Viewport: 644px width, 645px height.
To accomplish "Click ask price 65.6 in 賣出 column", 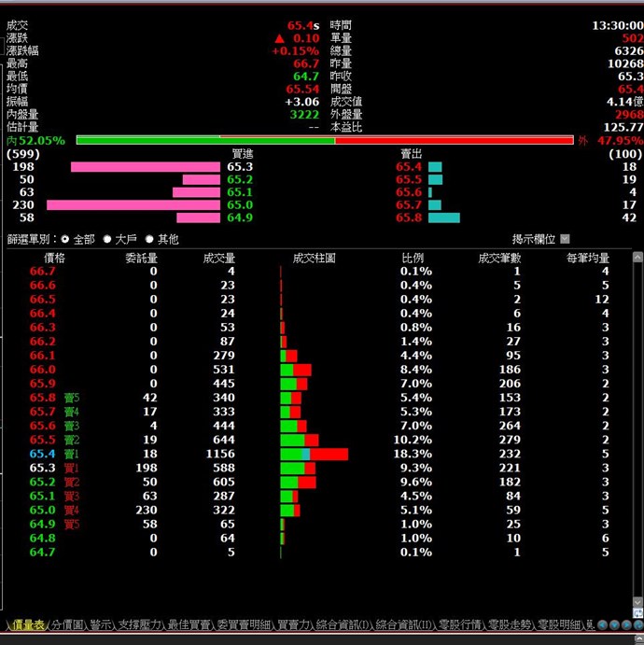I will (409, 192).
